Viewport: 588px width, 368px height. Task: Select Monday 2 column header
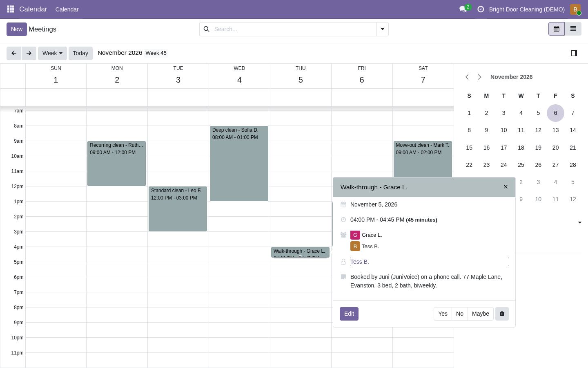[117, 76]
